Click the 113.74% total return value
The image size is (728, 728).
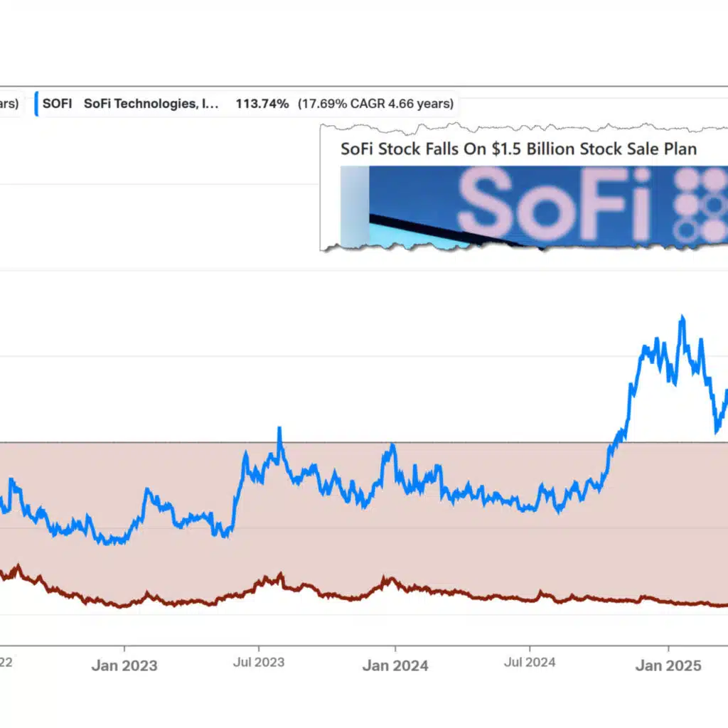coord(262,103)
